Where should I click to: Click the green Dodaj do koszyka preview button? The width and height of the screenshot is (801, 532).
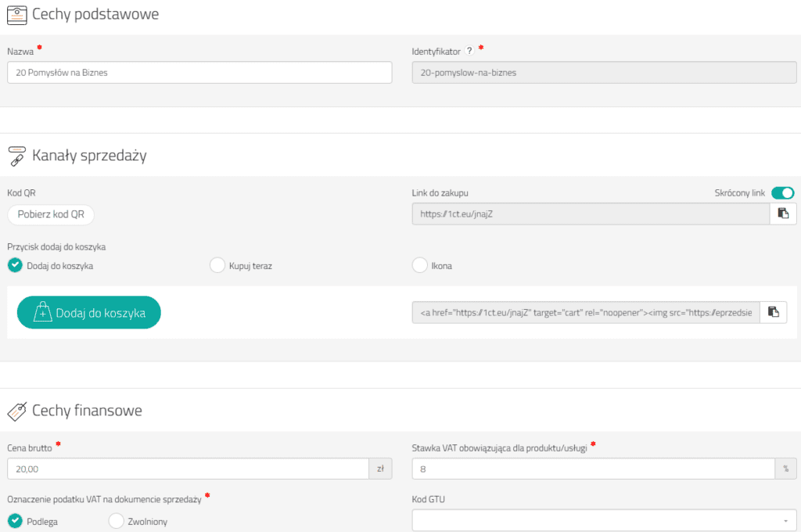[88, 312]
